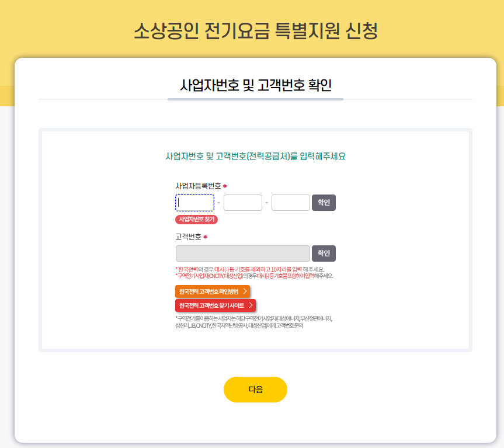Click 확인 next to the 고객번호 field

click(324, 253)
